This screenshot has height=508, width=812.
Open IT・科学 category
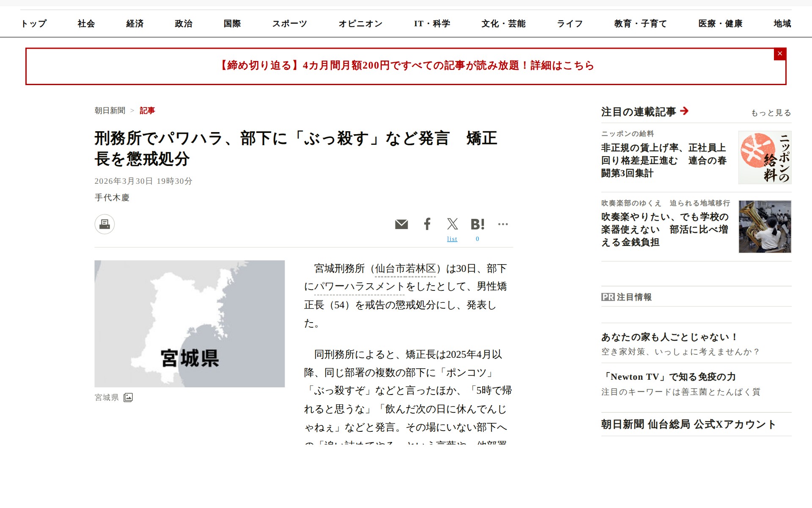coord(432,24)
